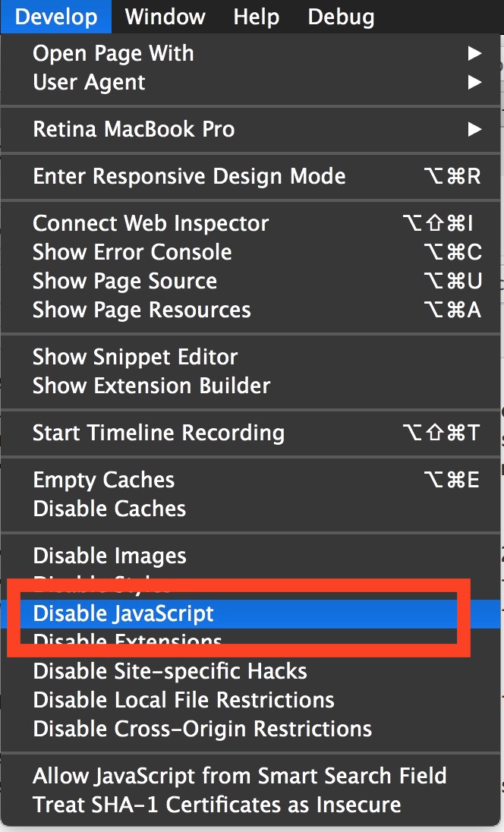Screen dimensions: 504x832
Task: Disable Local File Restrictions
Action: [x=183, y=700]
